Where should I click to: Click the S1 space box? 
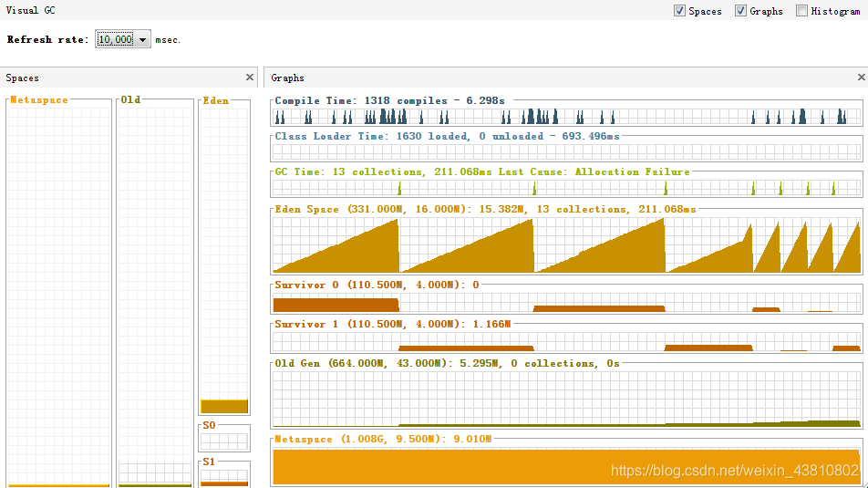coord(224,478)
